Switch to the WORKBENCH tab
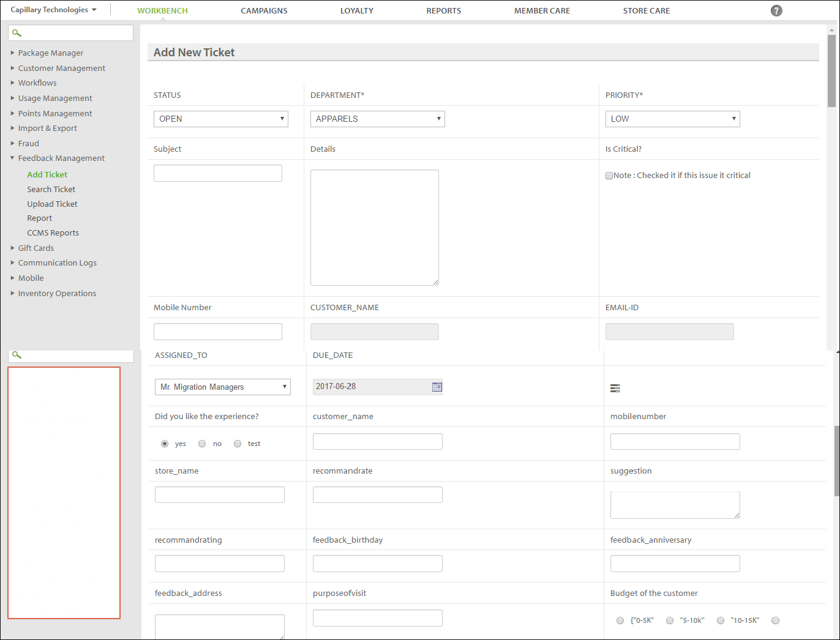Viewport: 840px width, 640px height. (x=162, y=10)
